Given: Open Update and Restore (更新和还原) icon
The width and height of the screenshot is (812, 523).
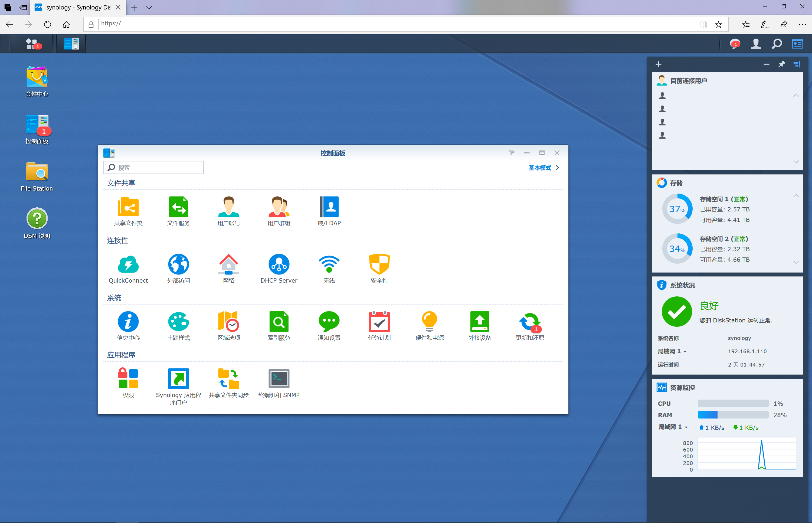Looking at the screenshot, I should (530, 322).
